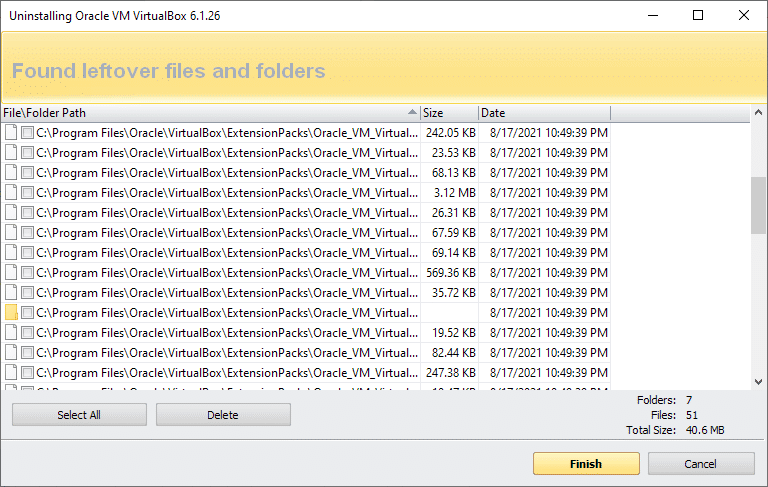Viewport: 768px width, 487px height.
Task: Click the yellow folder icon in the list
Action: click(x=11, y=313)
